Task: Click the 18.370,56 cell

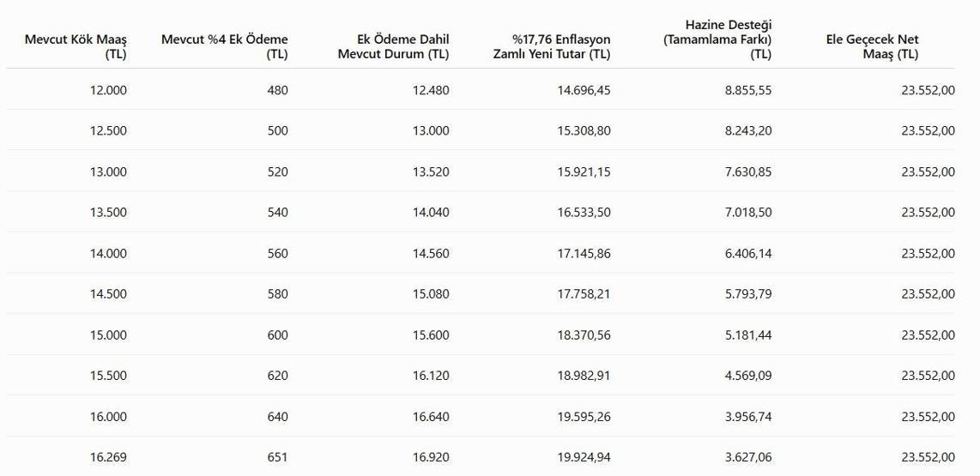Action: click(584, 334)
